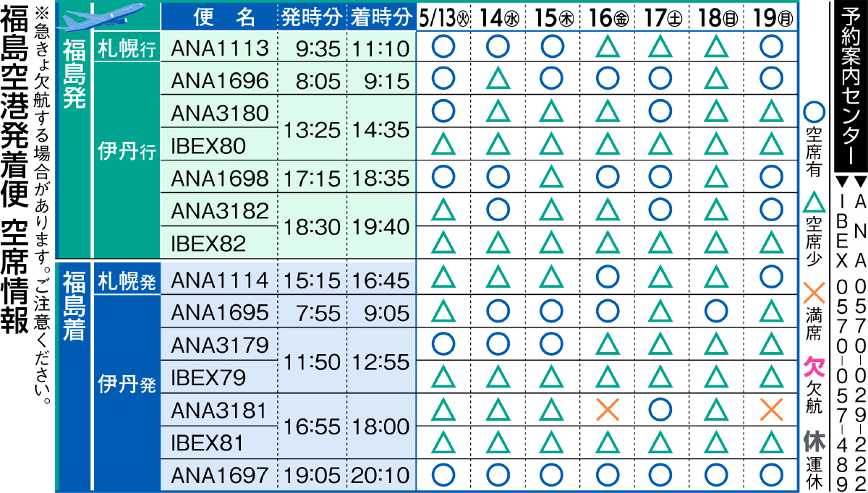Click the gray 休 legend symbol for 運休

click(814, 440)
